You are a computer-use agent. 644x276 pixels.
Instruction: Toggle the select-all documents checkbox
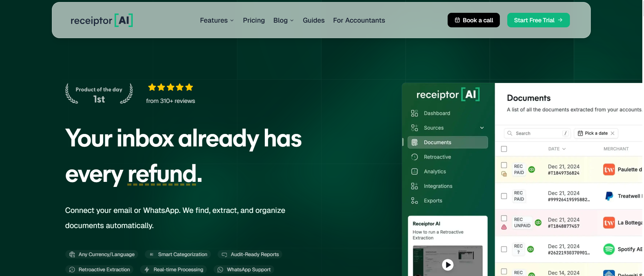click(504, 149)
